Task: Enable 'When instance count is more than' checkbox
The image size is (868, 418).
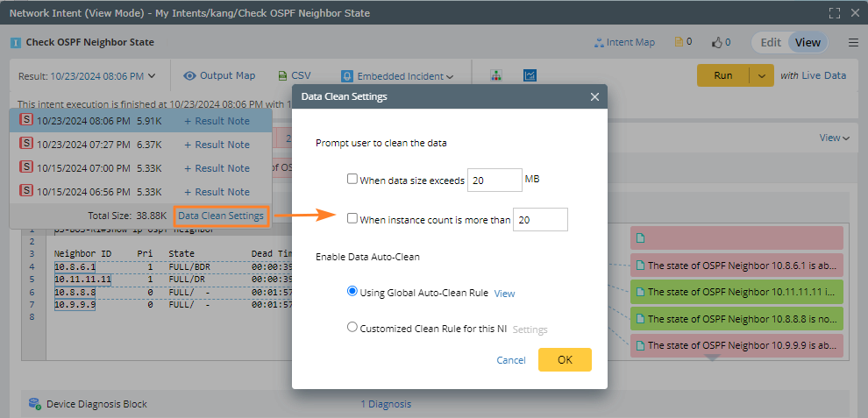Action: [x=352, y=219]
